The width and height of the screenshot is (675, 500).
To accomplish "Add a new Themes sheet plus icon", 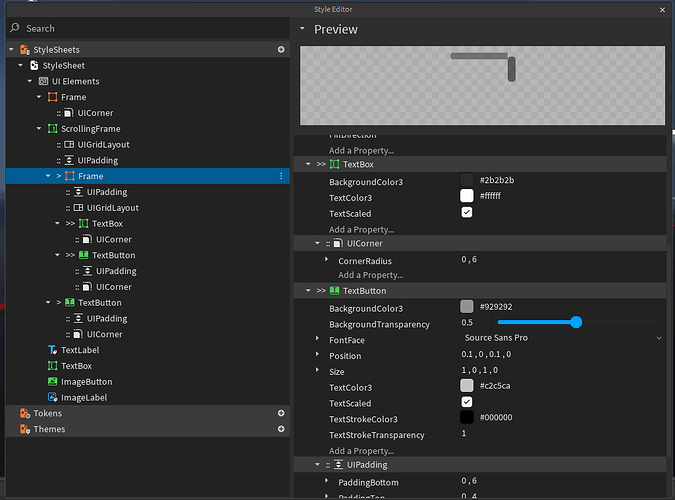I will [x=281, y=429].
